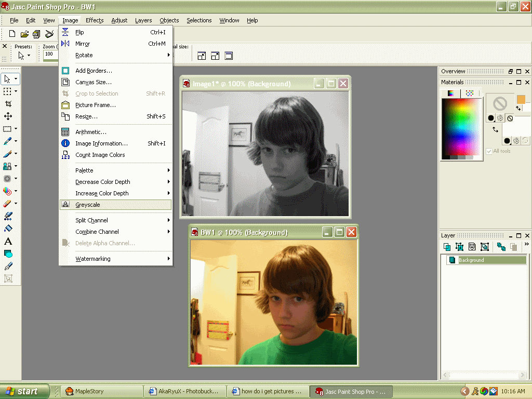Toggle background color style button
Screen dimensions: 532x399
(x=507, y=140)
